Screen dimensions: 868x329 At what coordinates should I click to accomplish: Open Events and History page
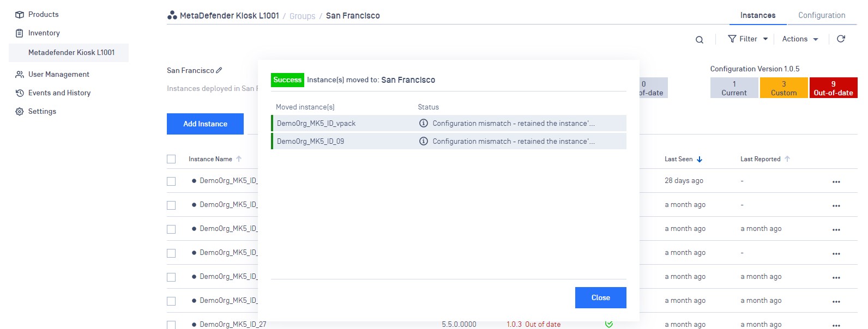point(59,93)
